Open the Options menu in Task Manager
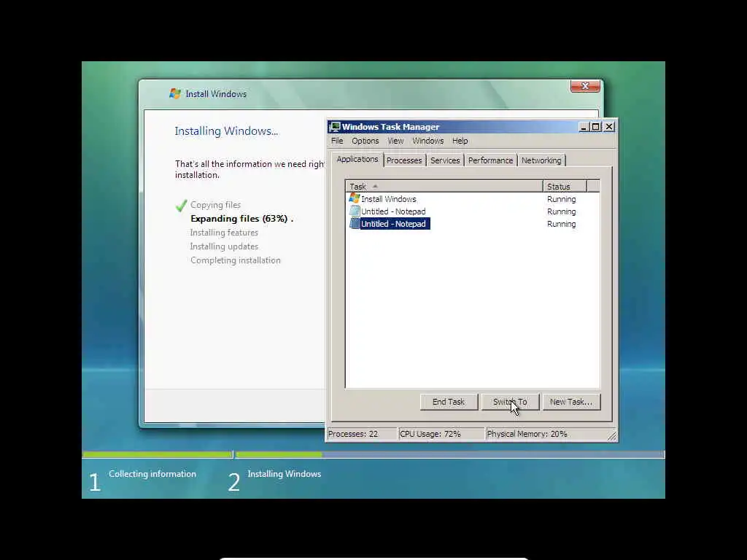 click(x=365, y=141)
